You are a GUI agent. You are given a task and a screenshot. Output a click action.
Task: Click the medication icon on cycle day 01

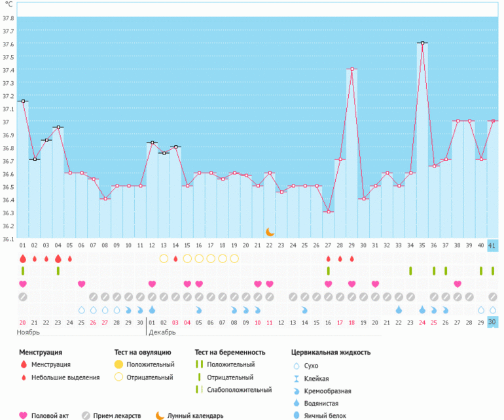(23, 297)
